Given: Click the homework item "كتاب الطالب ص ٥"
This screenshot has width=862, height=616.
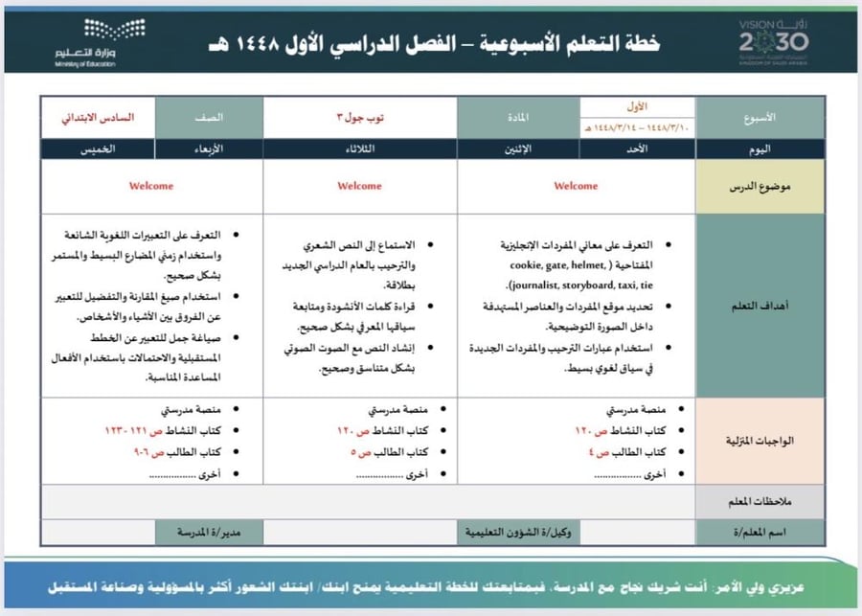Looking at the screenshot, I should tap(389, 452).
